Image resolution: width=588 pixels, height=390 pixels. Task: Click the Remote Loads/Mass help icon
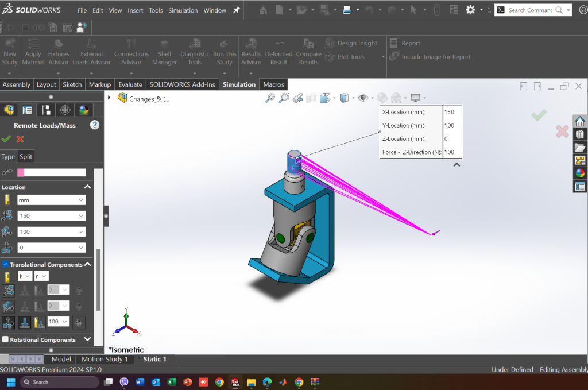(x=95, y=125)
